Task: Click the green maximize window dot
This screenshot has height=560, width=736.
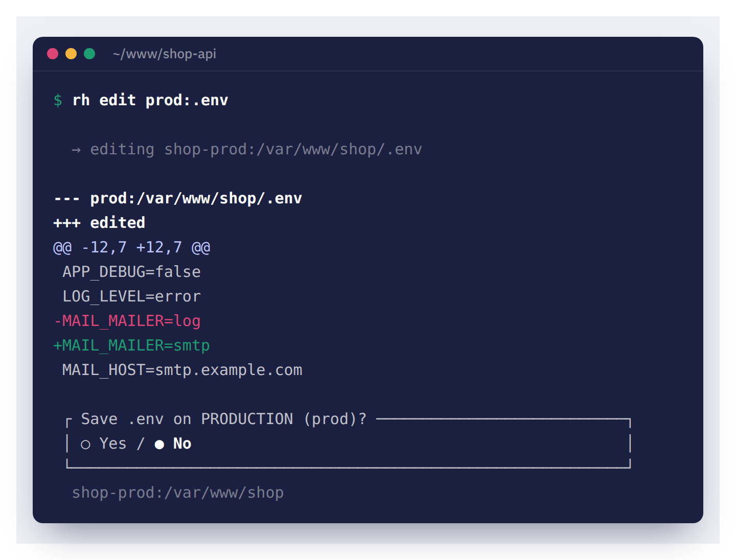Action: [89, 54]
